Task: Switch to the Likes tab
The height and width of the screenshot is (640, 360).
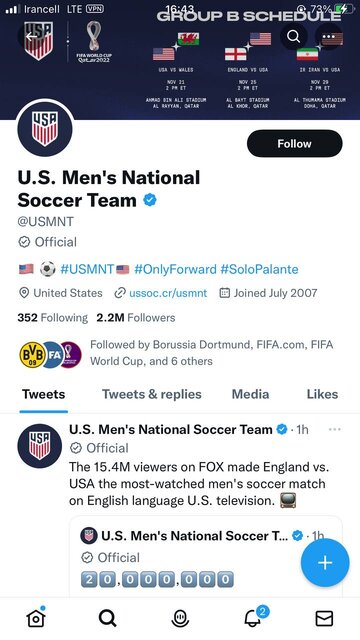Action: click(322, 394)
